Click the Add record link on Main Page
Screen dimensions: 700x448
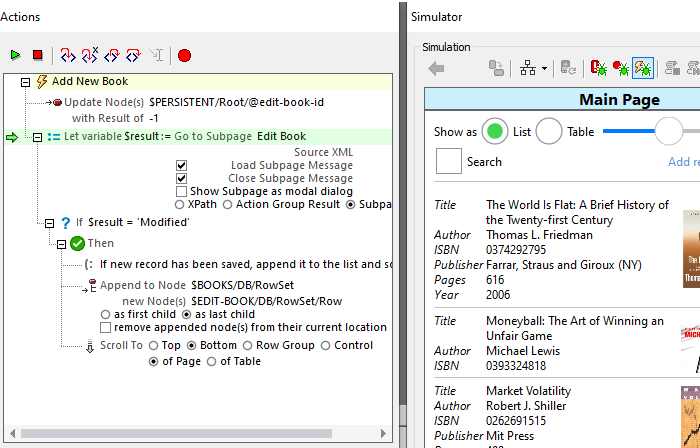683,162
